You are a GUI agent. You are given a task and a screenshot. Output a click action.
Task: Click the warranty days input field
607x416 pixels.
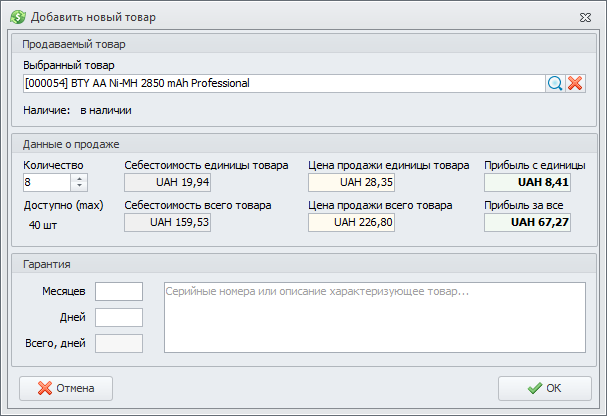tap(118, 317)
